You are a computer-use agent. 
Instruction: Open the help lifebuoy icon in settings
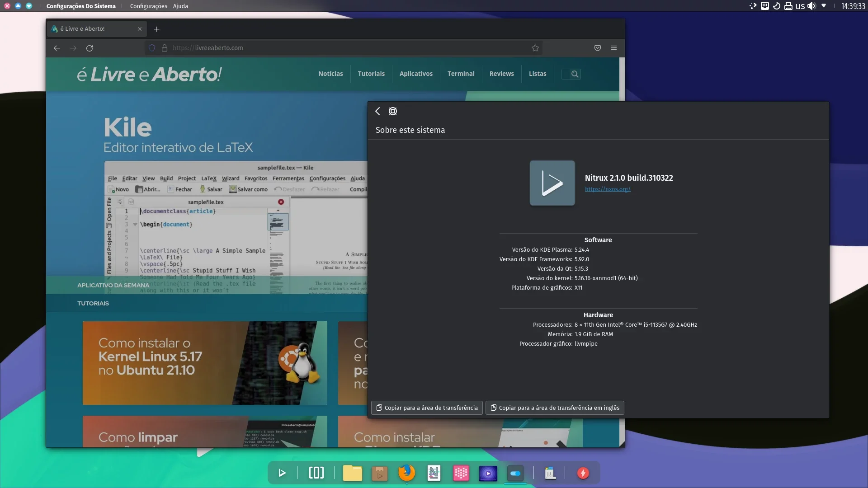(x=393, y=111)
